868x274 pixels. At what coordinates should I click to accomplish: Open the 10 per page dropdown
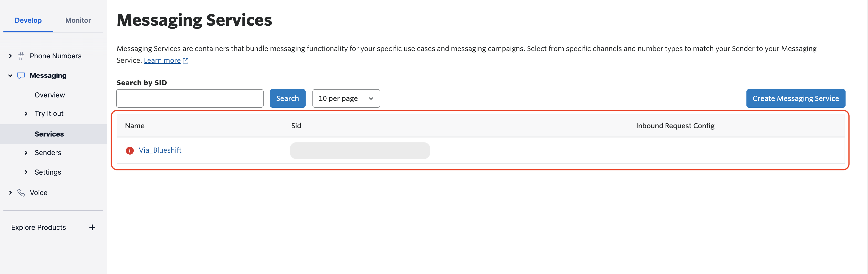pos(346,98)
